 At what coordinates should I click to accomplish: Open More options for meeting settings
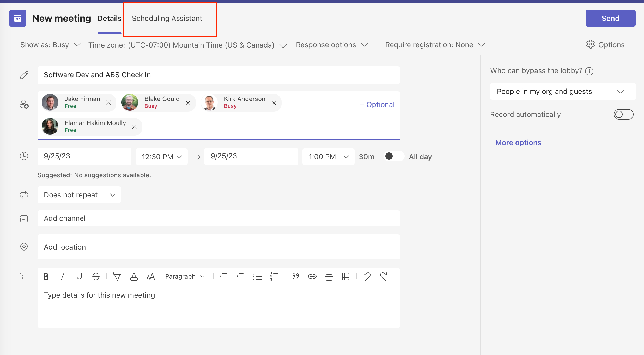click(518, 143)
